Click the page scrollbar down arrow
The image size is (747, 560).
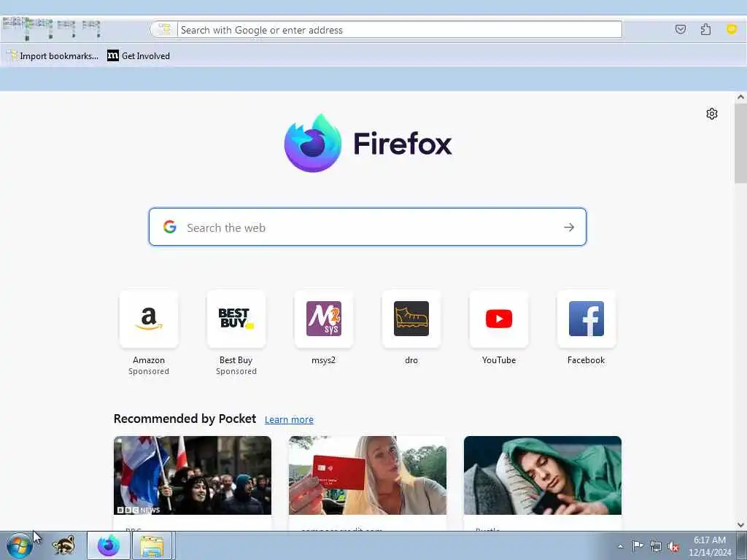[740, 525]
